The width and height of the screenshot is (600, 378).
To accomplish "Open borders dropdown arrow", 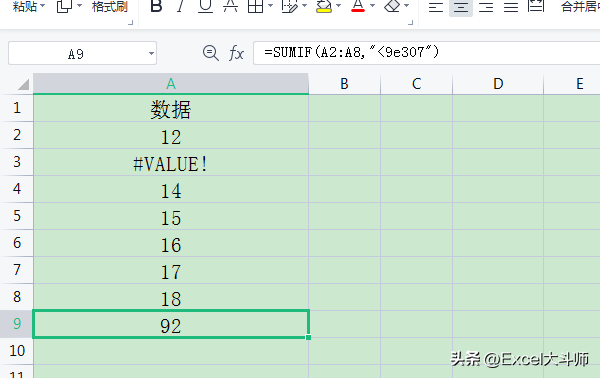I will (271, 6).
